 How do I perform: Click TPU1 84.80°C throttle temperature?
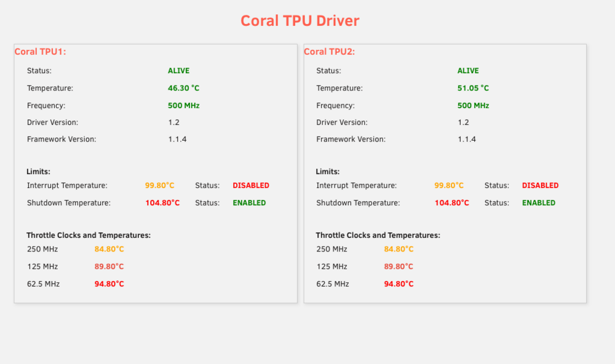tap(109, 249)
